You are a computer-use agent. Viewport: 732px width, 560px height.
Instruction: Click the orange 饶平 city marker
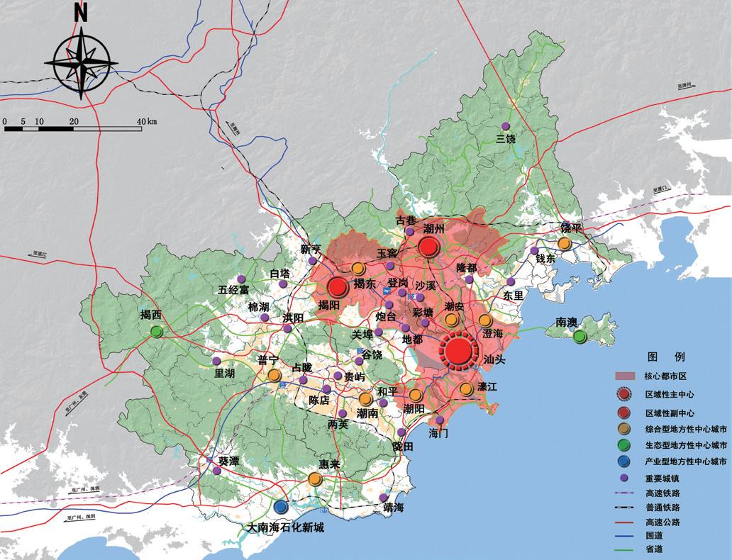tap(564, 243)
